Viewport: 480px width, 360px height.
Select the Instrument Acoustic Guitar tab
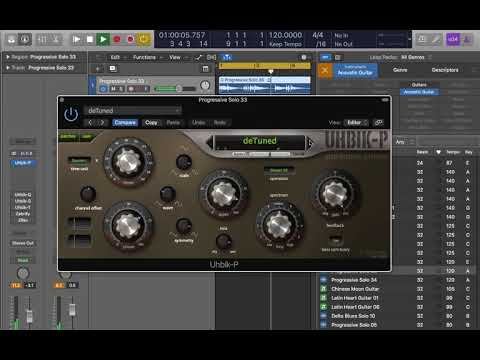tap(355, 70)
